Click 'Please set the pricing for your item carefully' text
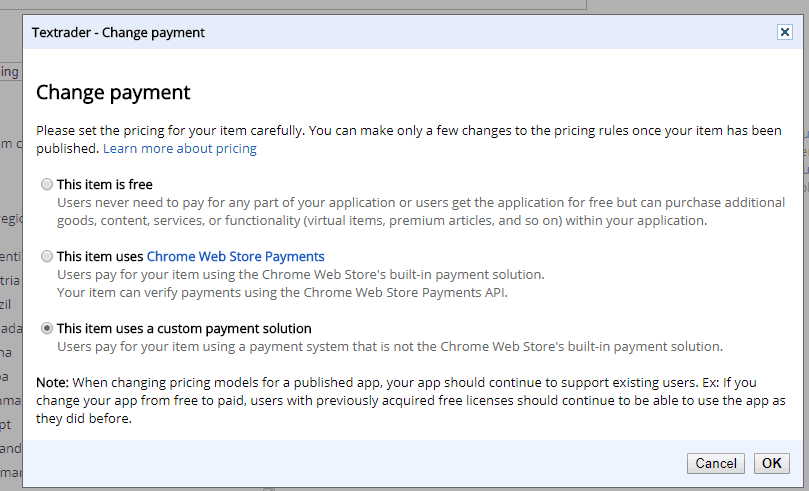809x491 pixels. 170,130
